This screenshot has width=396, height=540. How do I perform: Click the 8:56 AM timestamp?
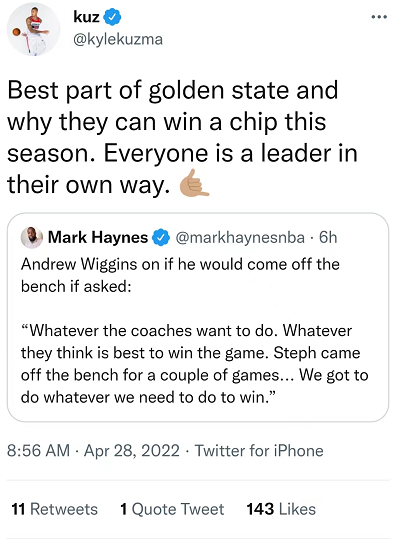(38, 450)
